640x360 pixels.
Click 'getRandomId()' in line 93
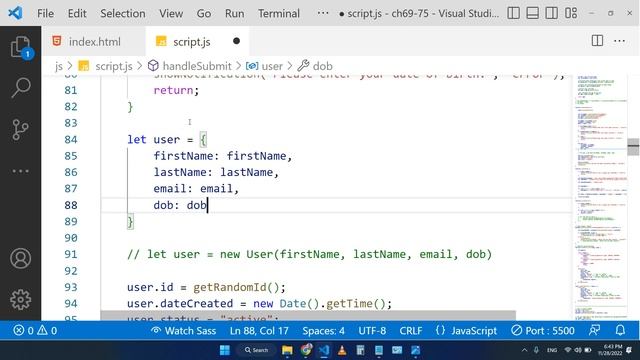click(236, 287)
